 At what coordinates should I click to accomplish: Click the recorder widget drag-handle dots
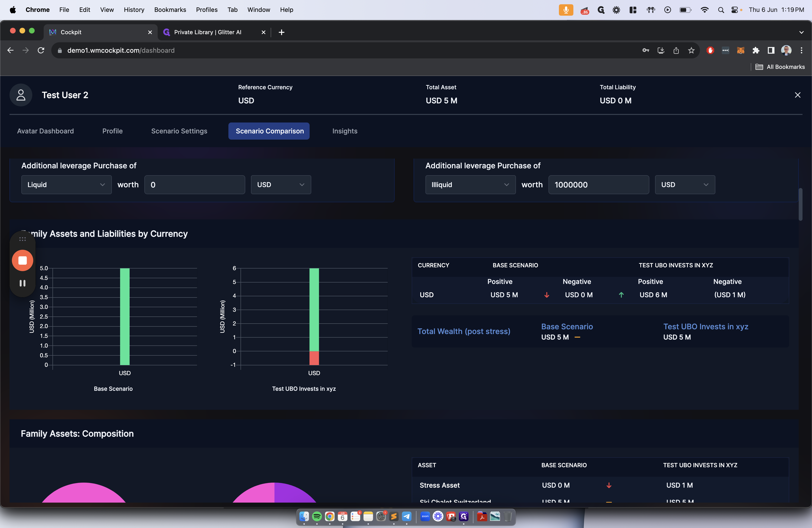23,239
